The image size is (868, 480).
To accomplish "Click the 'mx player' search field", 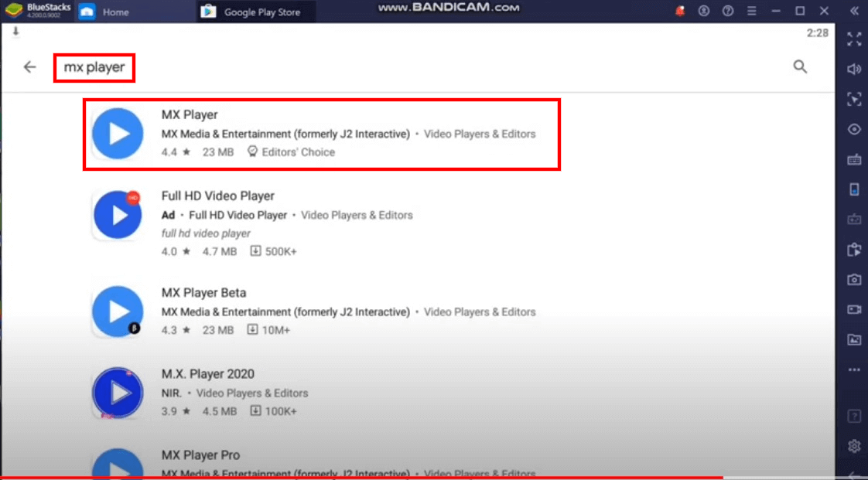I will (94, 68).
